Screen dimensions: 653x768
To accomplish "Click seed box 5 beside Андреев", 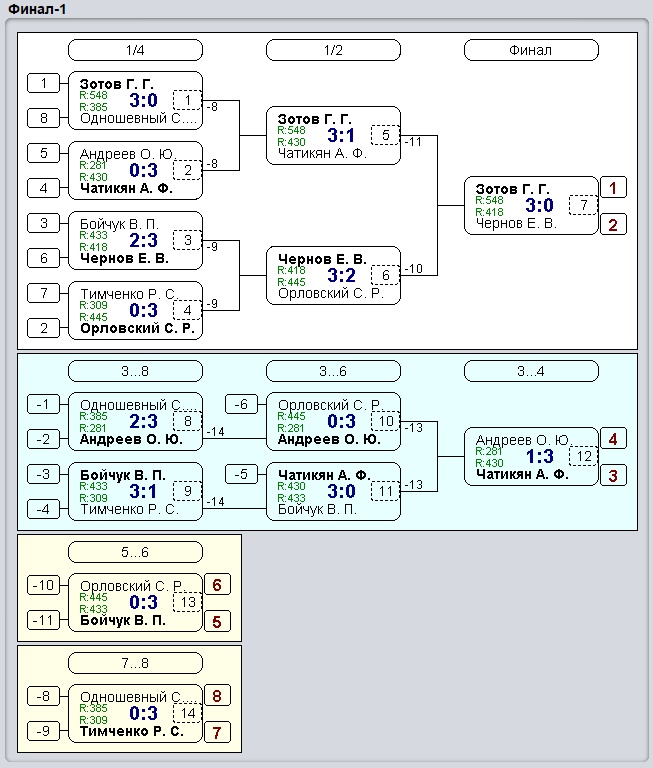I will tap(44, 153).
